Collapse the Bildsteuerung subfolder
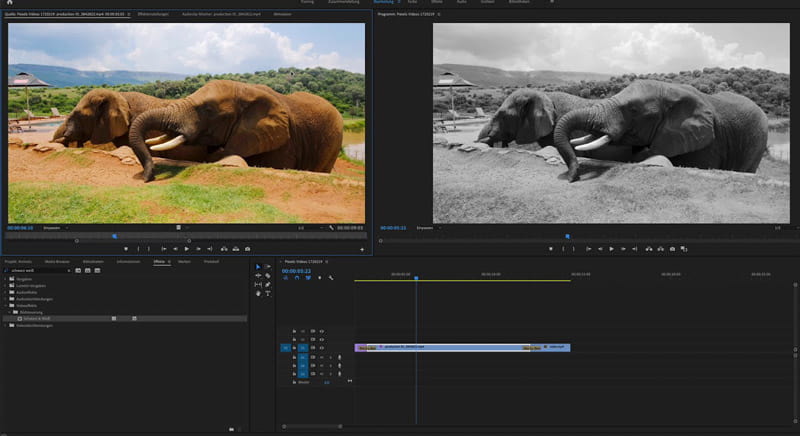Viewport: 800px width, 436px height. (9, 312)
